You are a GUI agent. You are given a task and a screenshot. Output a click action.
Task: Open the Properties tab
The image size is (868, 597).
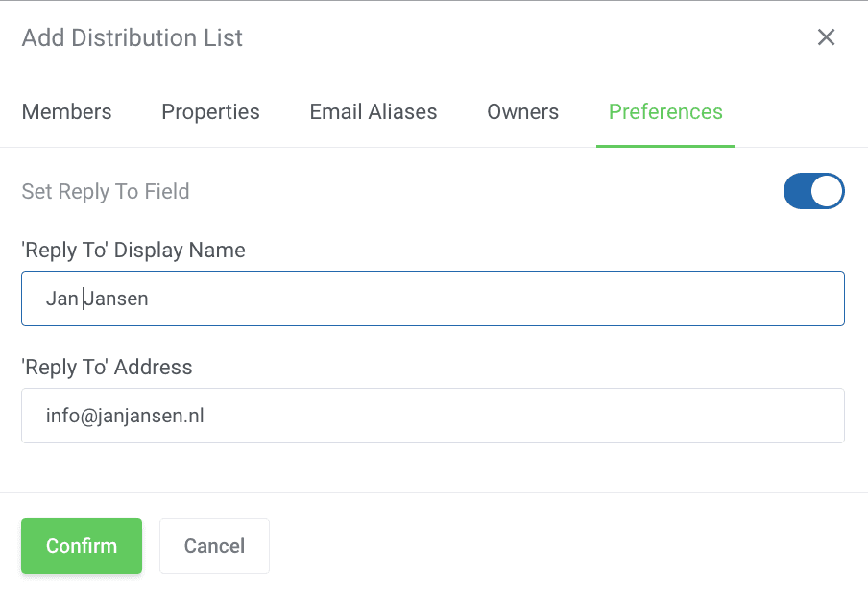point(210,112)
